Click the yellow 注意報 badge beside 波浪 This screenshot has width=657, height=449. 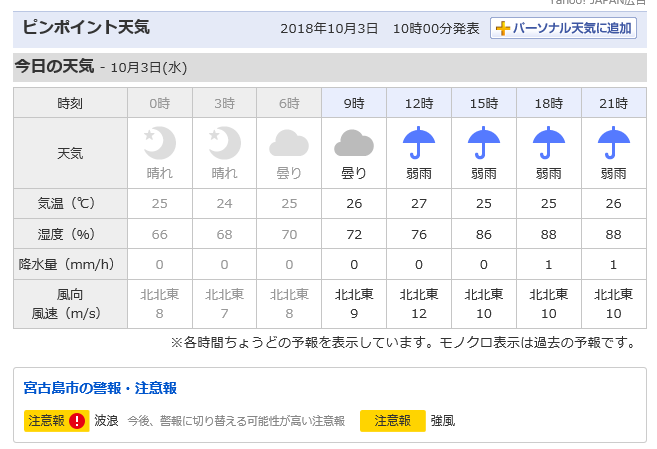[47, 421]
